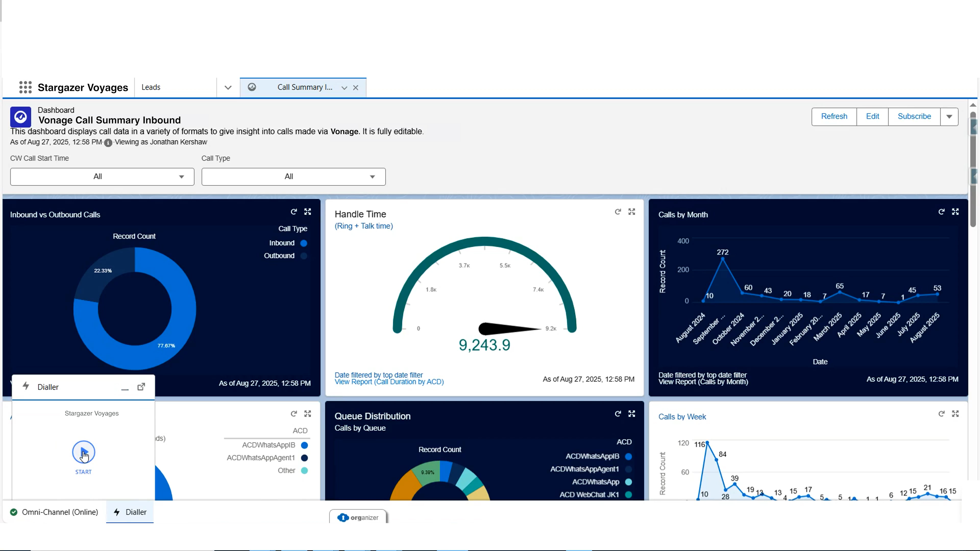The width and height of the screenshot is (980, 551).
Task: Pop out the Dialler panel
Action: [x=141, y=387]
